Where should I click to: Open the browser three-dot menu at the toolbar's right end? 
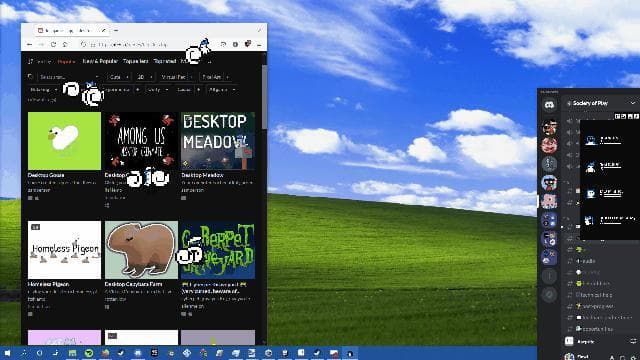click(x=259, y=44)
